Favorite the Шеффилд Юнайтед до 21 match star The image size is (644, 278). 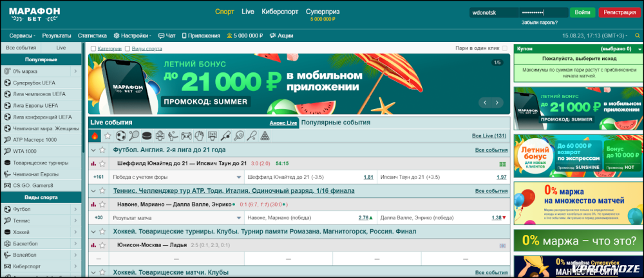point(102,164)
